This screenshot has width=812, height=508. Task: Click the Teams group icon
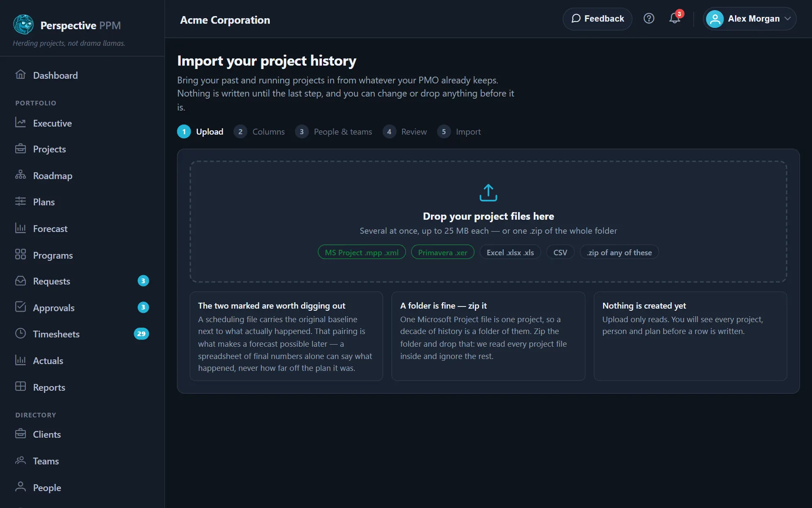tap(20, 460)
